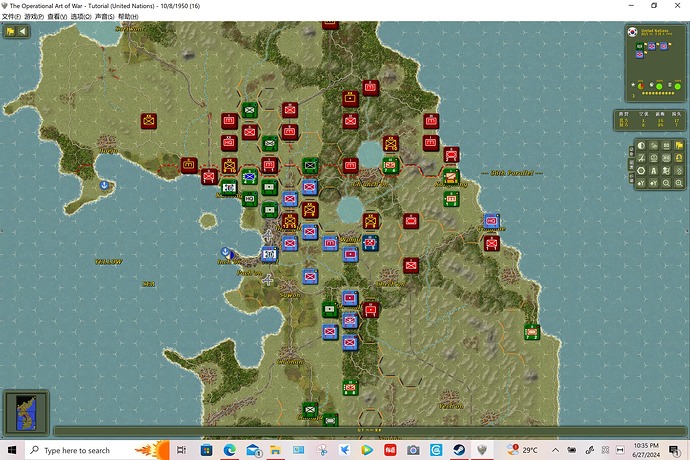
Task: Click the 'Type here to search' box
Action: [x=97, y=450]
